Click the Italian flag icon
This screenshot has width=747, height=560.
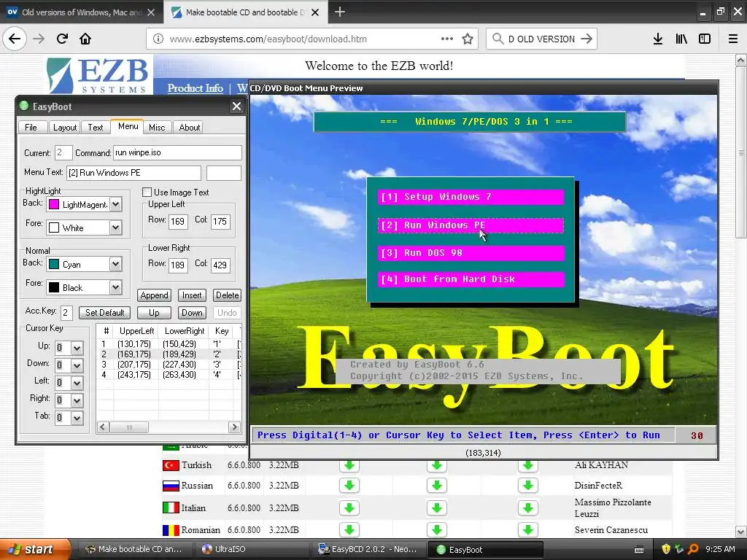point(171,507)
